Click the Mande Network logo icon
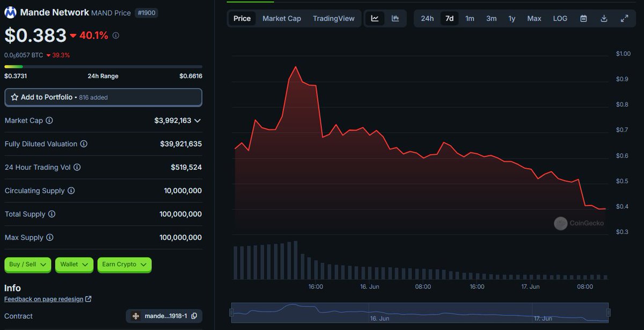 11,12
